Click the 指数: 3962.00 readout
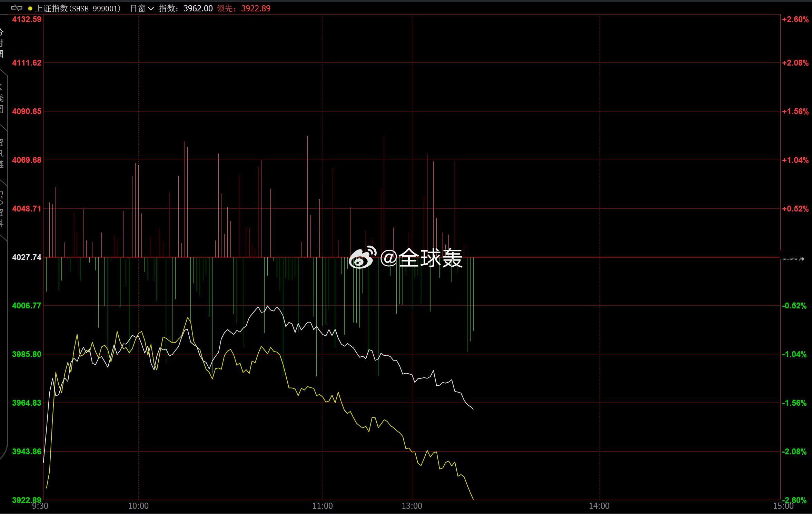The height and width of the screenshot is (514, 812). [186, 8]
